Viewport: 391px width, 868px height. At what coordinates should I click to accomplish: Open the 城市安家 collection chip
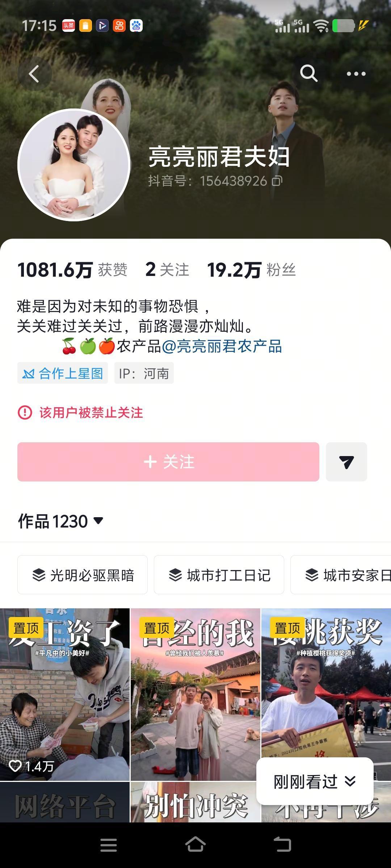coord(341,575)
